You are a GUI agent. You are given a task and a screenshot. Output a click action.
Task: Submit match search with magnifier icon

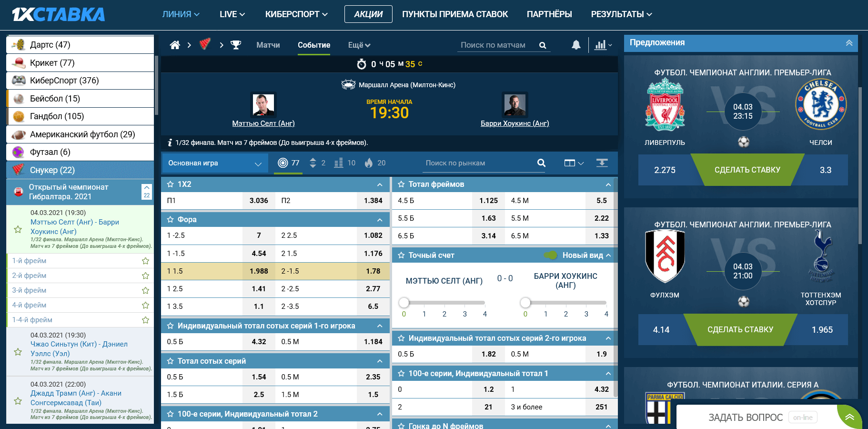(543, 45)
